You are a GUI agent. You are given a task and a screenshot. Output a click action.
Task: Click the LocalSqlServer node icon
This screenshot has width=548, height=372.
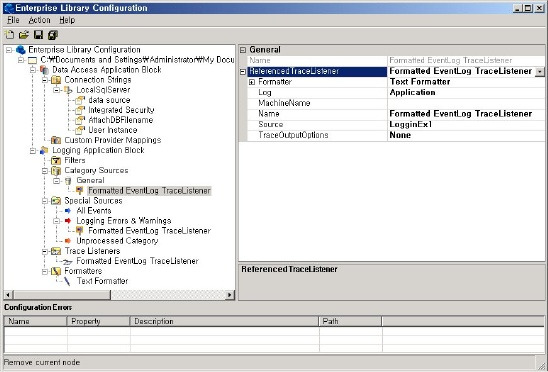pyautogui.click(x=68, y=90)
